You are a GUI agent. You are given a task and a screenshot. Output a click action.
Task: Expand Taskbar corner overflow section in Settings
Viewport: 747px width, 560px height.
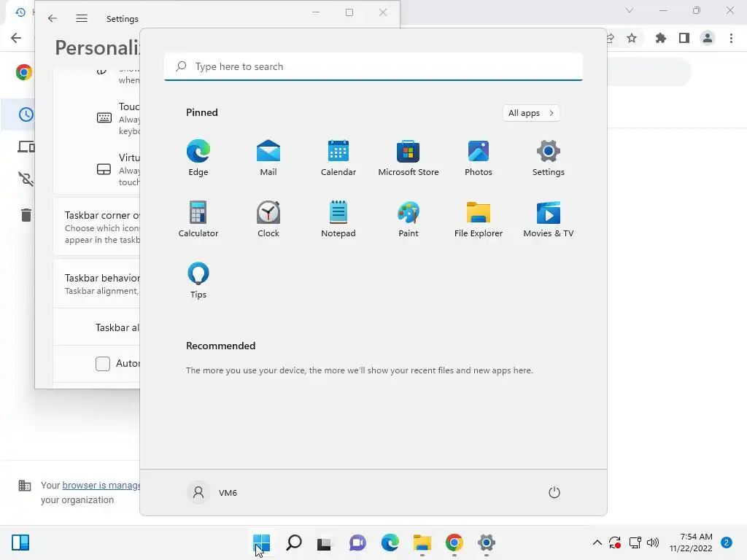click(x=96, y=227)
